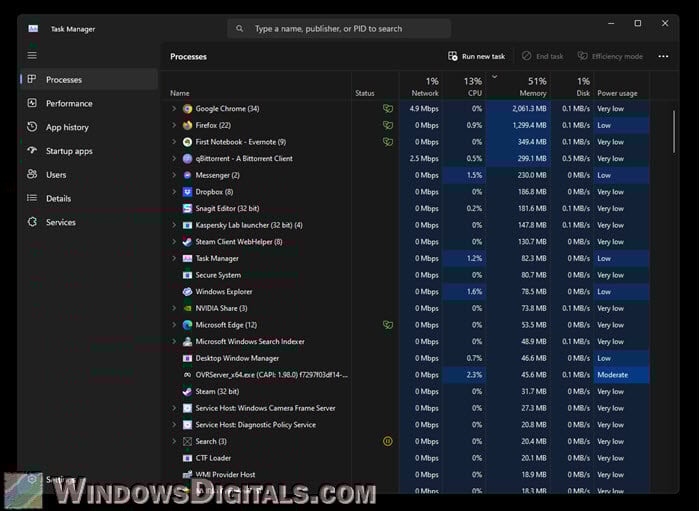Click the Microsoft Windows Search Indexer icon
Image resolution: width=700 pixels, height=511 pixels.
188,341
